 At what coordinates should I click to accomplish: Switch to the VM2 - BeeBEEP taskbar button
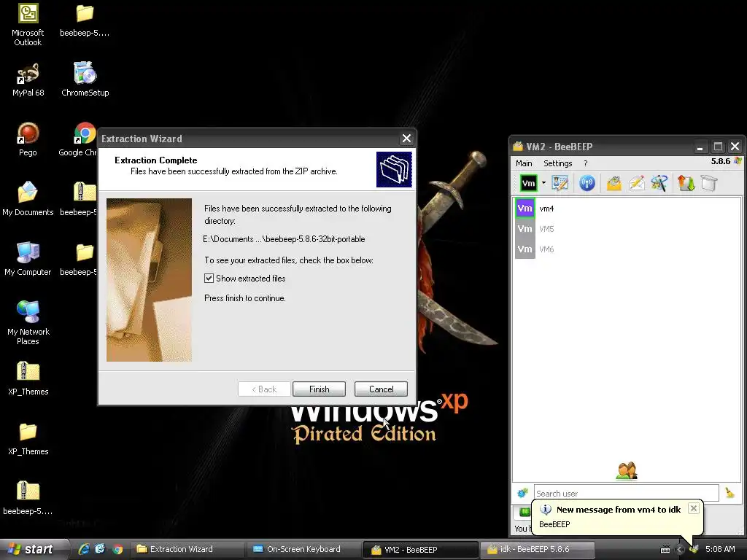[421, 550]
